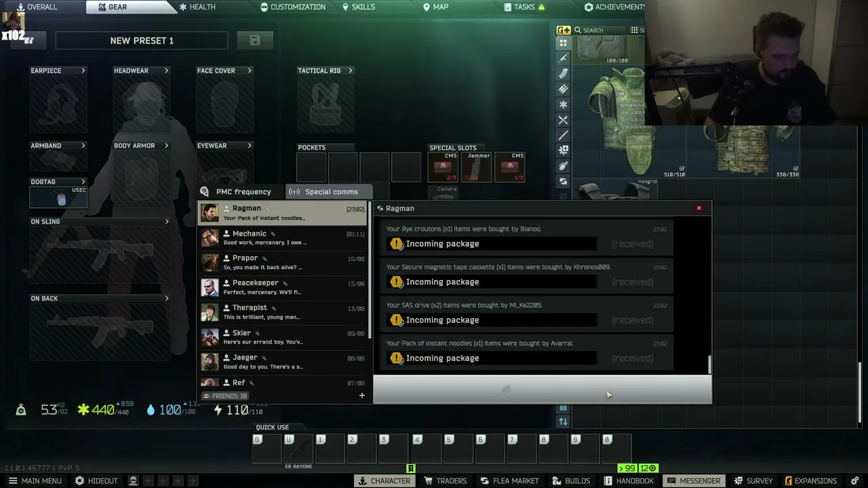Click the green 12 counter badge
The image size is (868, 488).
[x=648, y=468]
